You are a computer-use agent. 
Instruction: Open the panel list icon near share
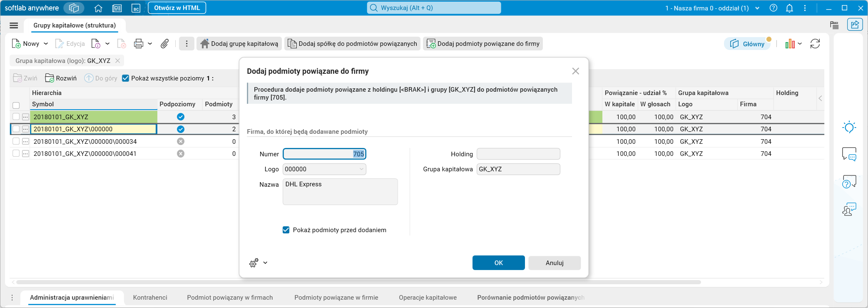(834, 25)
